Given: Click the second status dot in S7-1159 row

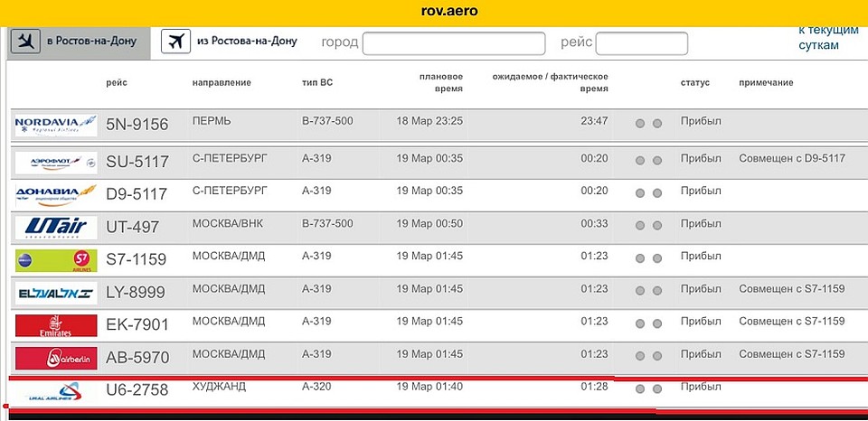Looking at the screenshot, I should (657, 258).
